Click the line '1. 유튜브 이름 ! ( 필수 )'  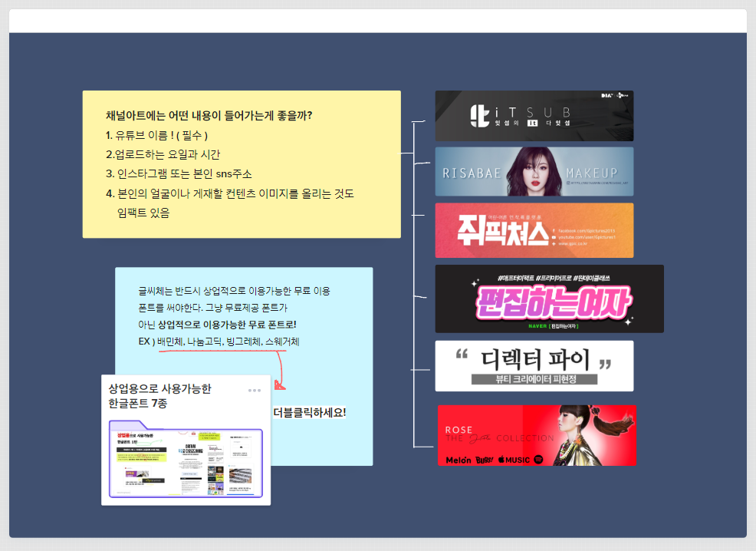click(152, 135)
